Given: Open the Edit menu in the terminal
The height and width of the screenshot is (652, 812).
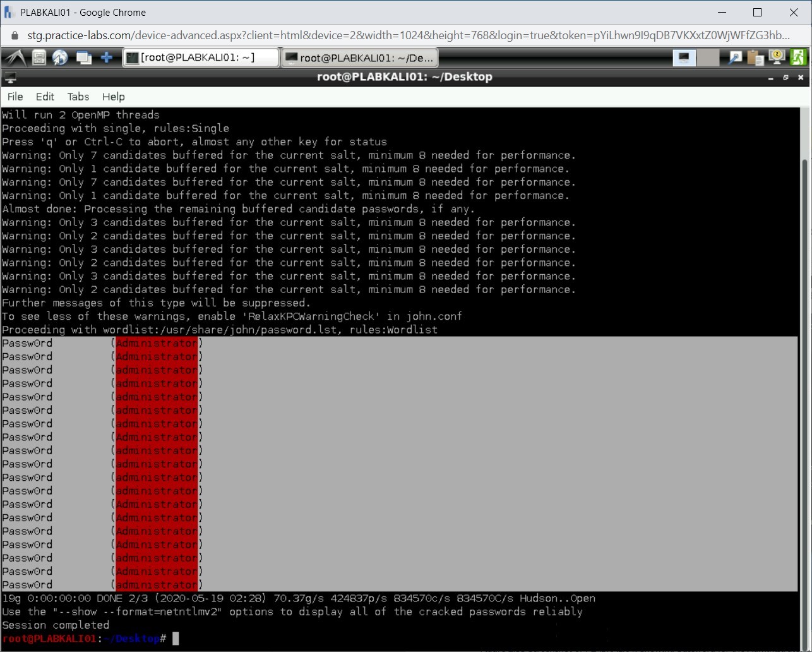Looking at the screenshot, I should [44, 97].
